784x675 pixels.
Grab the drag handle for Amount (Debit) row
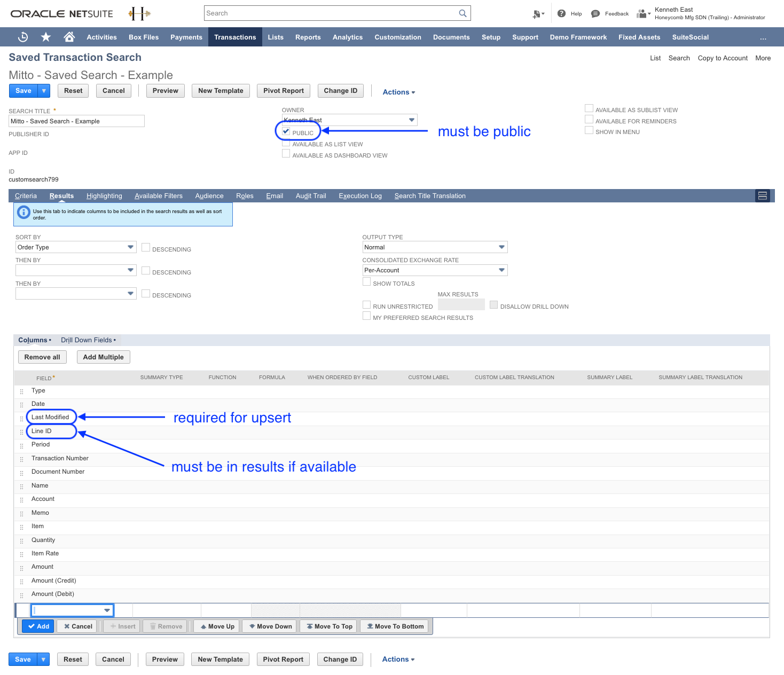(x=22, y=595)
